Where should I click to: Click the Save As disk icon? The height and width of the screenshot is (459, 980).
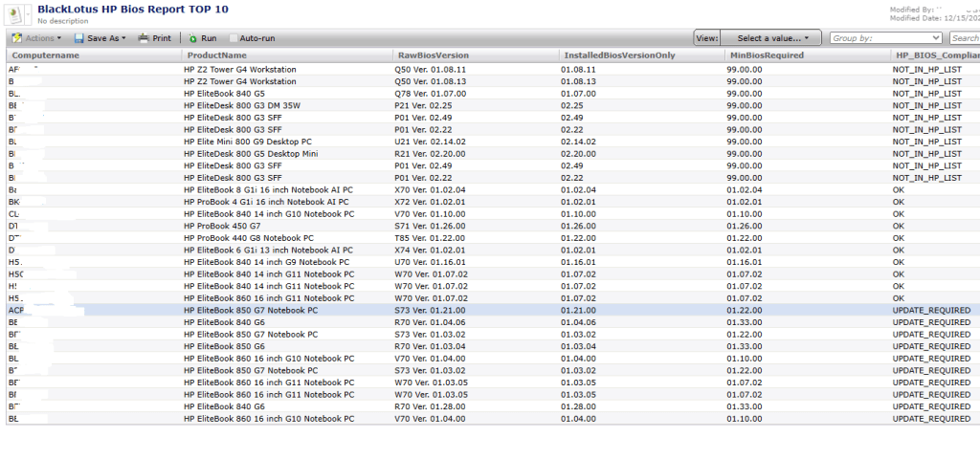pyautogui.click(x=78, y=38)
